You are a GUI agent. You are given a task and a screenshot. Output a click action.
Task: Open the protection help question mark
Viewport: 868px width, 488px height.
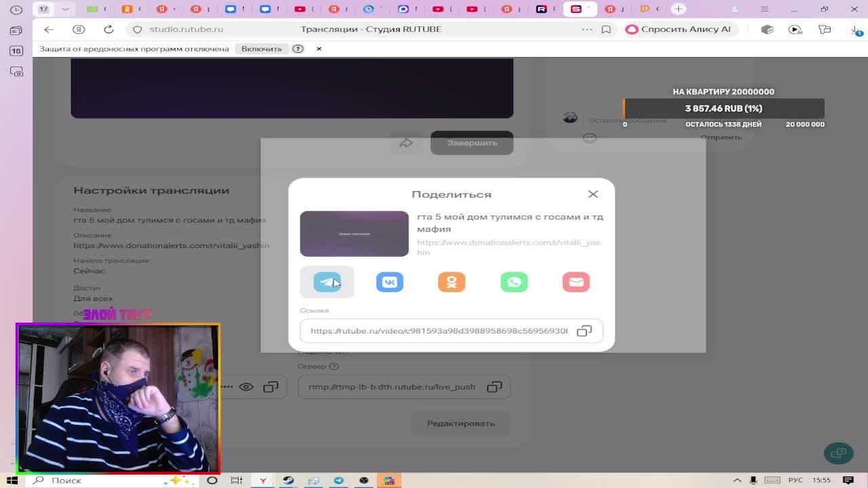pos(298,49)
